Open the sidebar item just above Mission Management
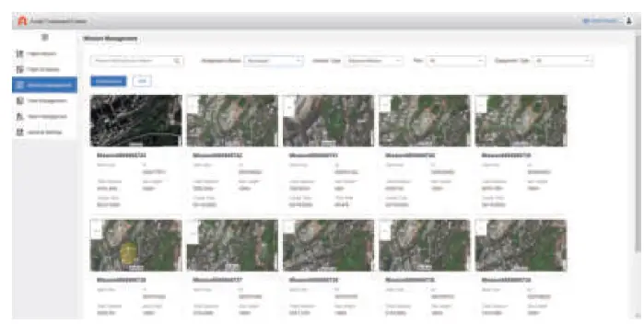Viewport: 644px width, 335px height. point(45,69)
